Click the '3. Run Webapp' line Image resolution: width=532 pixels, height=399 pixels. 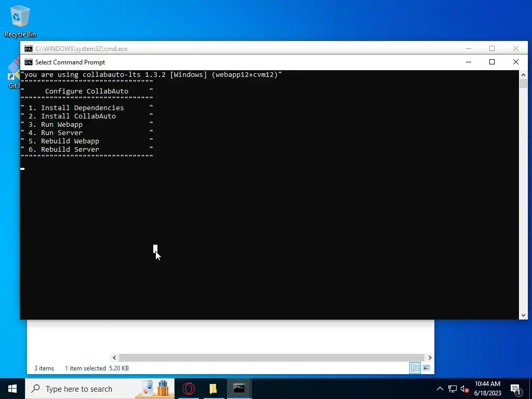click(55, 125)
